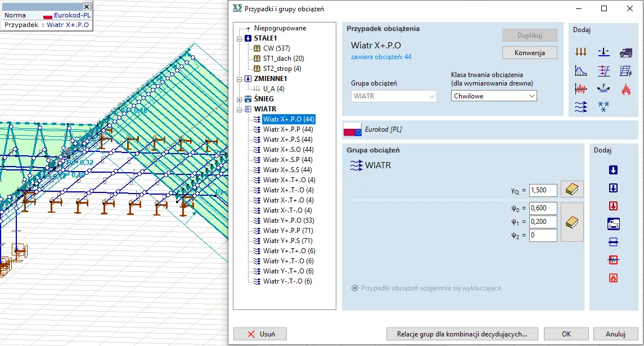Add moving load case with truck icon
This screenshot has width=644, height=346.
625,52
